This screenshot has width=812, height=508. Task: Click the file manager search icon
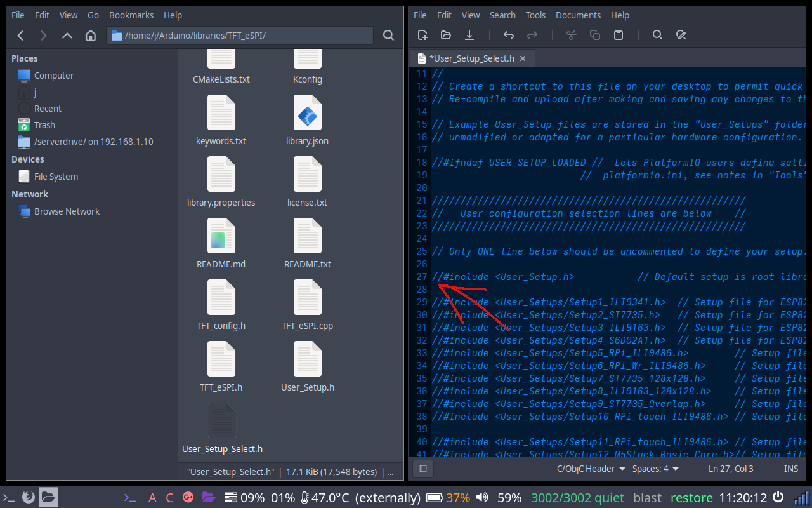389,36
